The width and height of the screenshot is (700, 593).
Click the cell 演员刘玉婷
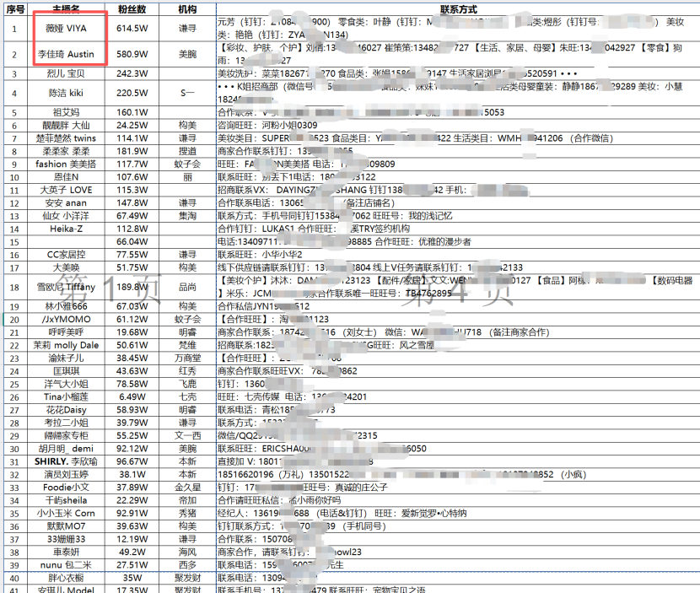[66, 475]
